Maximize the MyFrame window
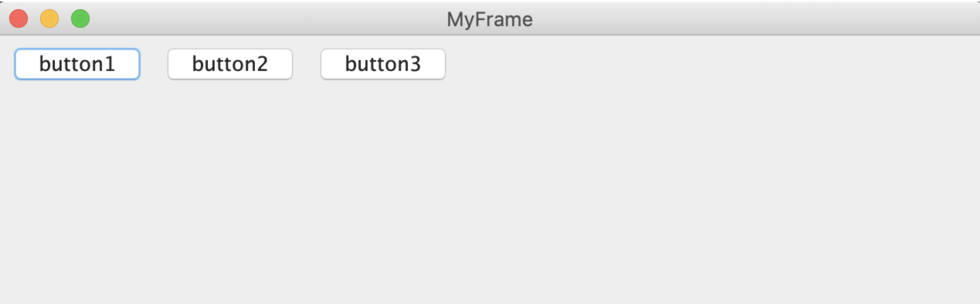The image size is (980, 304). coord(80,19)
